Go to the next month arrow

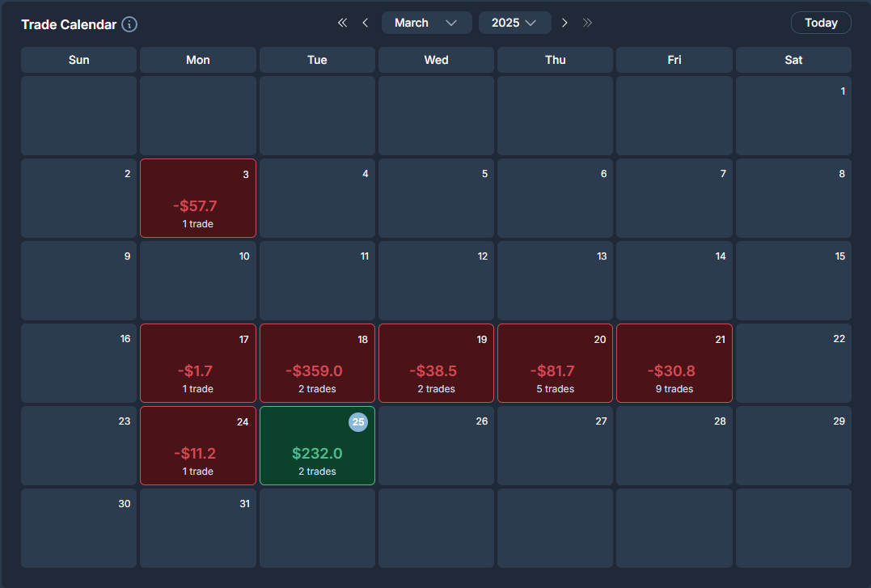564,23
